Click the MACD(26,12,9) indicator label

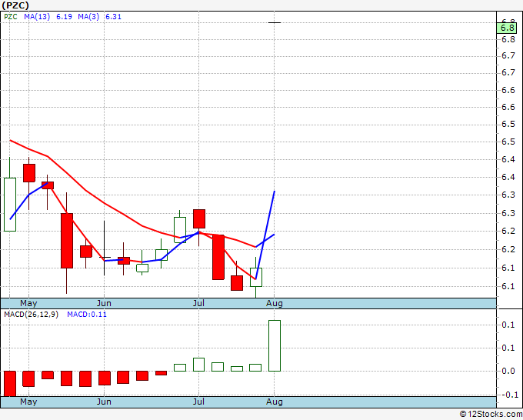31,315
